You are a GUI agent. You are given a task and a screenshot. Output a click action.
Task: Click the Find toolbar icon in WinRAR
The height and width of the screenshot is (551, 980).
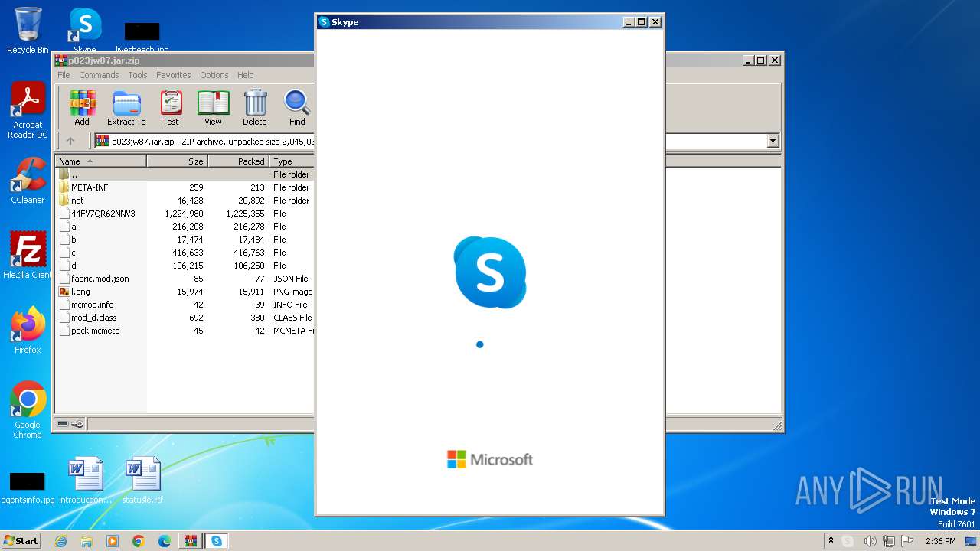(297, 108)
